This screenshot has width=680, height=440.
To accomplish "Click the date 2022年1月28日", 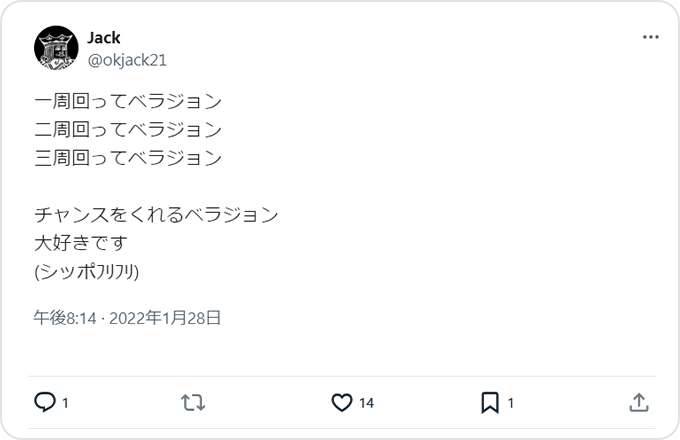I will pos(164,318).
